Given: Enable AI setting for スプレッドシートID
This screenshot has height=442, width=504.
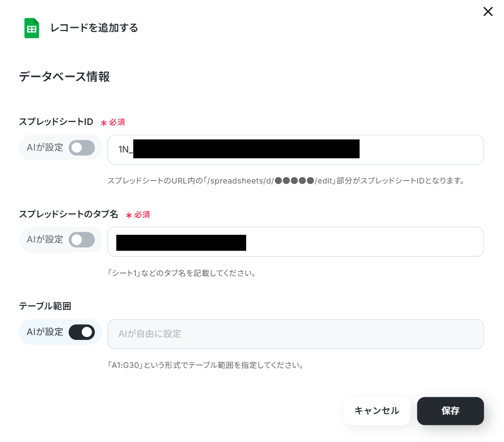Looking at the screenshot, I should pyautogui.click(x=81, y=148).
